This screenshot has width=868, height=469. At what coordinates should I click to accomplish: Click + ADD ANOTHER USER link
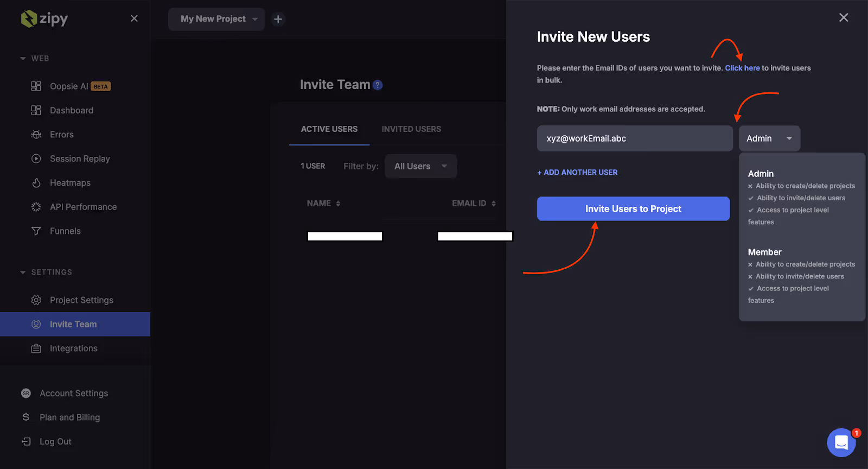point(577,172)
